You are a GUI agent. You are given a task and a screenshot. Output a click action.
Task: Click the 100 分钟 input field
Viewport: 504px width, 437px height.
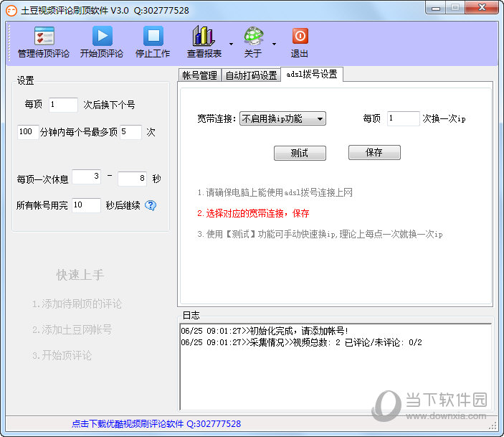[28, 132]
